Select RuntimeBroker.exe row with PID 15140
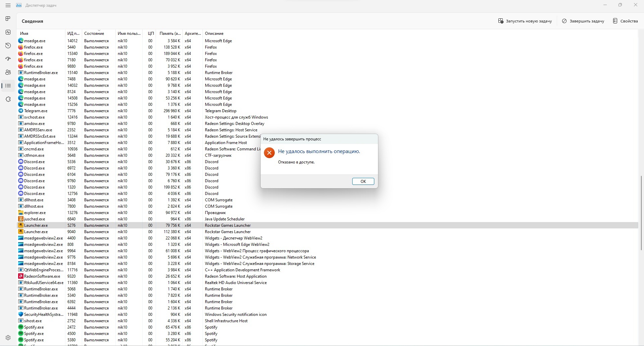The width and height of the screenshot is (644, 346). point(327,73)
